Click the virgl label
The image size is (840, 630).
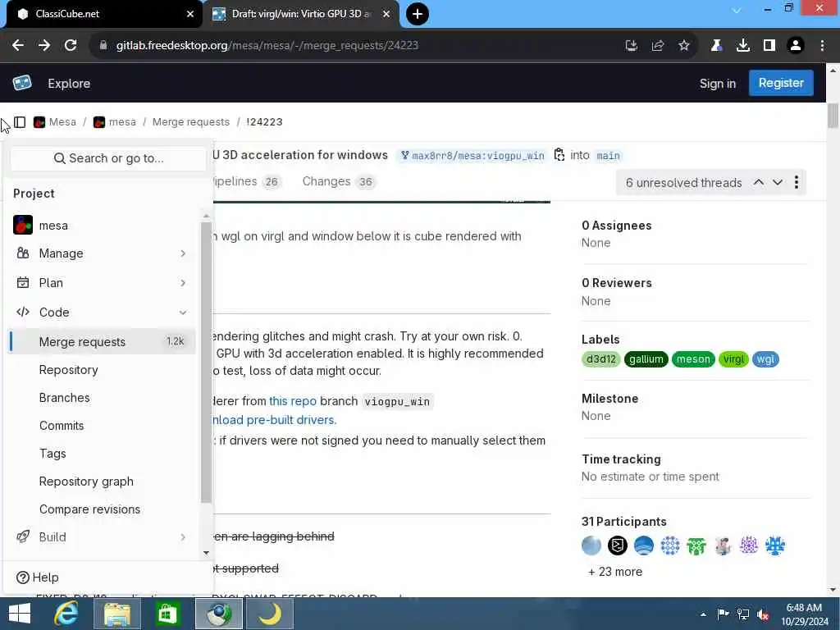(x=733, y=359)
